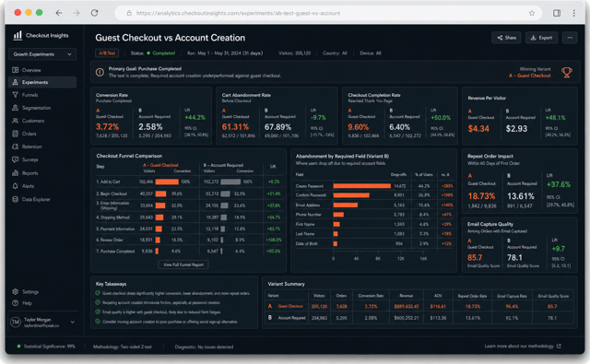Screen dimensions: 590x364
Task: Click the Retention sidebar icon
Action: coord(15,147)
